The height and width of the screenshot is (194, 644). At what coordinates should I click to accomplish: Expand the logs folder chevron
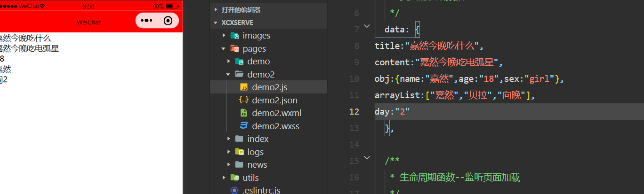pos(229,152)
